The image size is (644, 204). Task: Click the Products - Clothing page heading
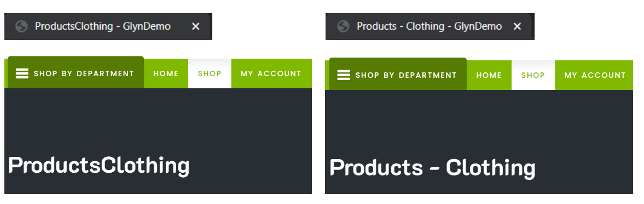pyautogui.click(x=432, y=168)
